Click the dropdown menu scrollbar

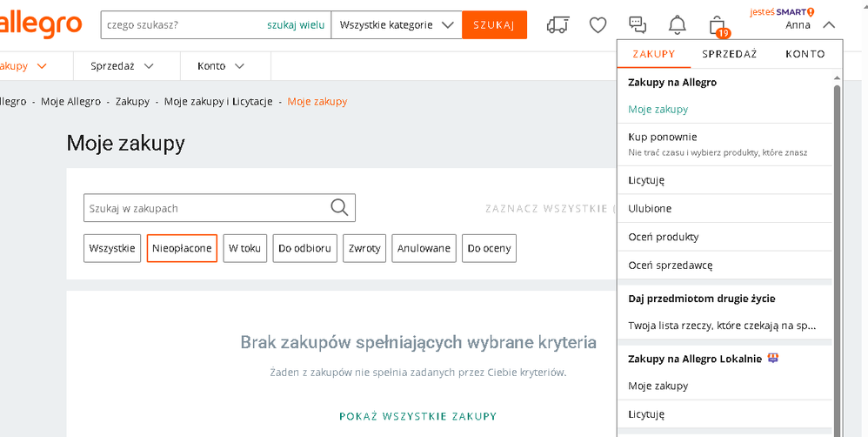tap(838, 260)
